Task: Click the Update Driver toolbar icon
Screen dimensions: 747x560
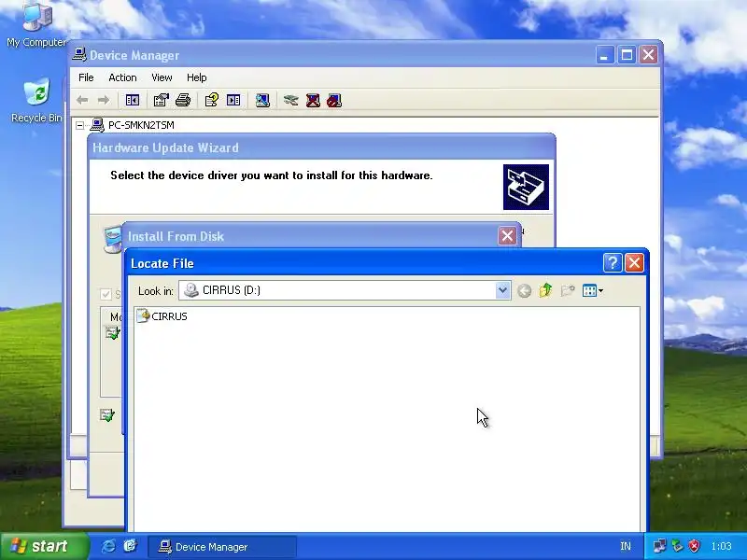Action: pyautogui.click(x=290, y=100)
